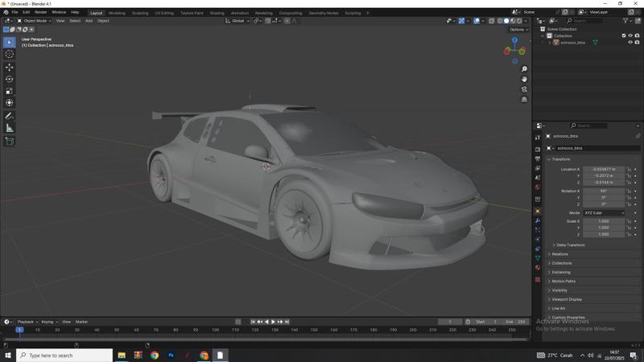
Task: Switch to the Modeling workspace tab
Action: pos(117,13)
